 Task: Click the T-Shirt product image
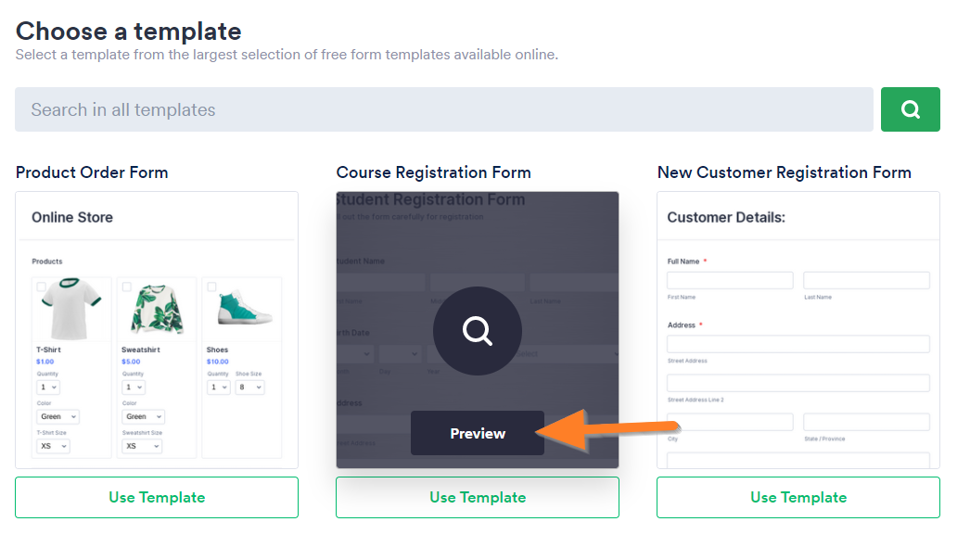[71, 308]
